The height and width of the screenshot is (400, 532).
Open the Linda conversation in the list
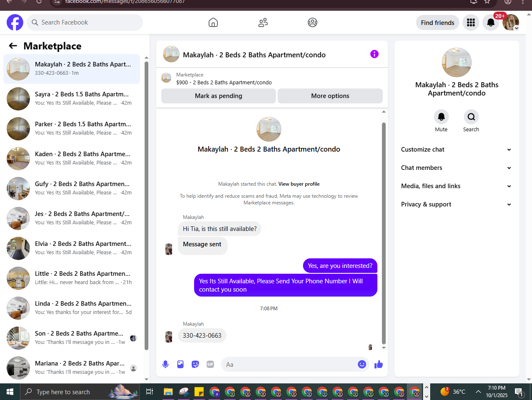(x=71, y=308)
